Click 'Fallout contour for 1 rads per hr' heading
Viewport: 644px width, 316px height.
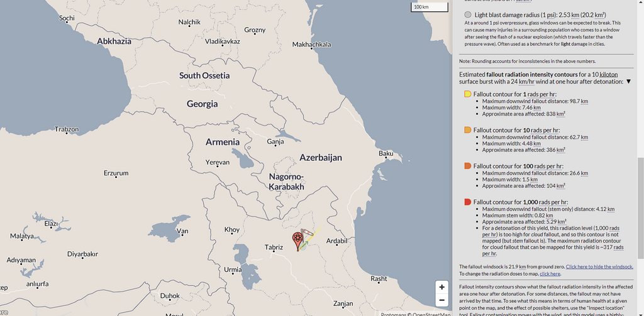[x=515, y=94]
